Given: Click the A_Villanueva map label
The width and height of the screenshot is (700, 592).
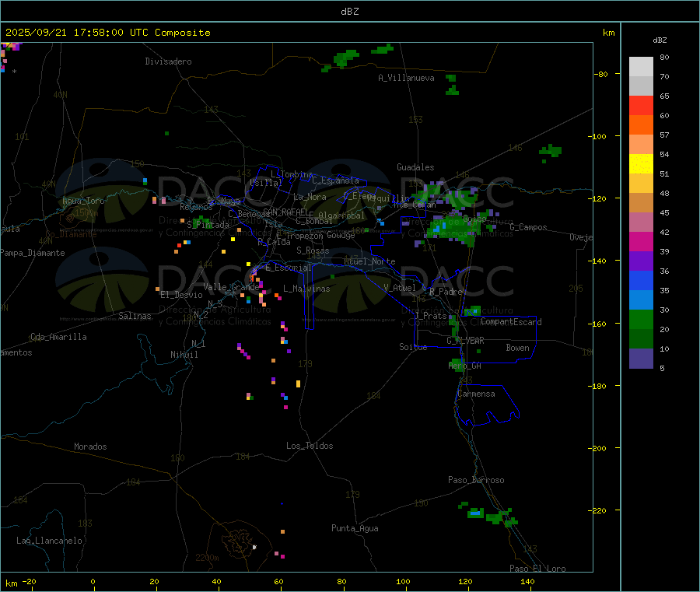Looking at the screenshot, I should click(406, 78).
